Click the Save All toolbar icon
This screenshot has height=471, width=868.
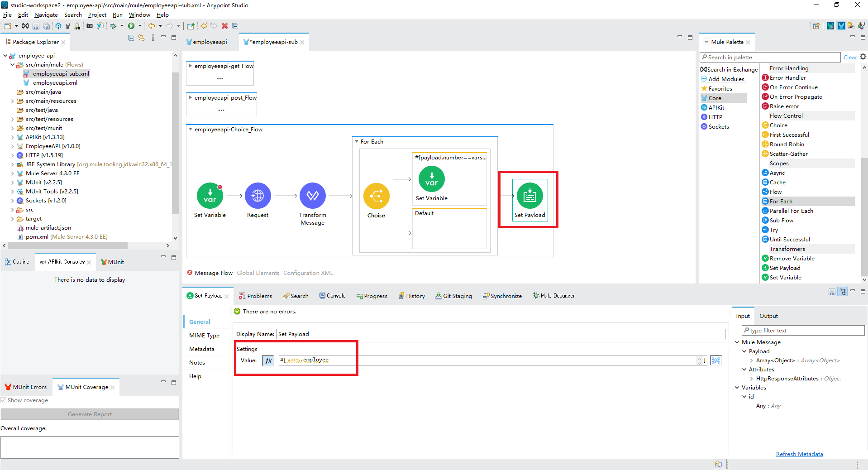pos(46,26)
